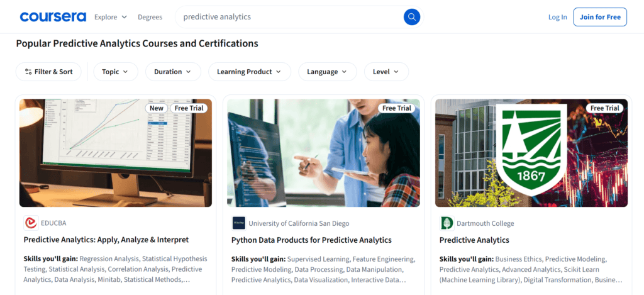
Task: Click the Coursera logo
Action: click(x=53, y=17)
